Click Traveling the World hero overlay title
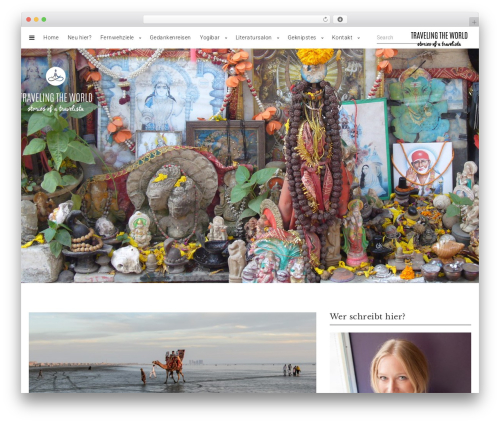This screenshot has width=500, height=423. click(x=57, y=102)
